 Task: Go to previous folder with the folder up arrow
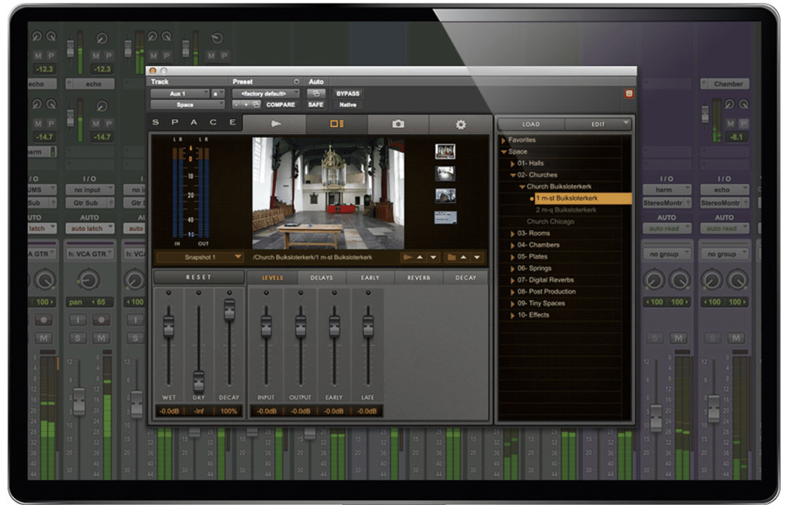463,257
